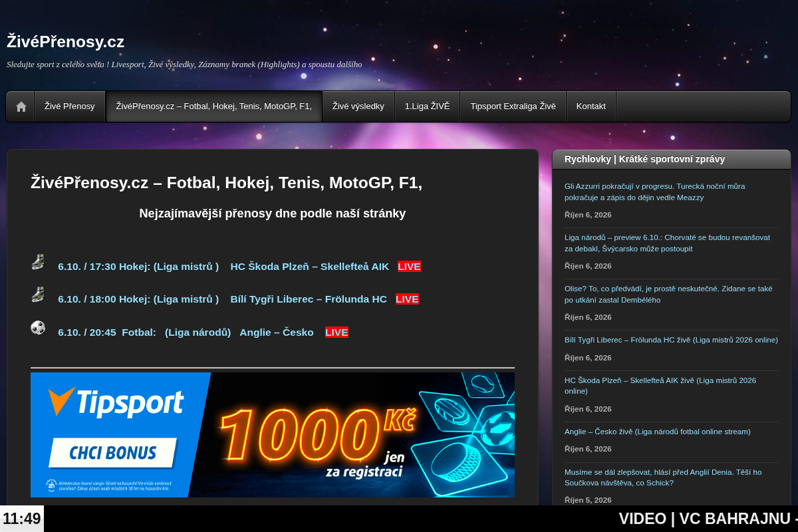The image size is (798, 532).
Task: Go to 1.Liga ŽIVĚ menu item
Action: pyautogui.click(x=427, y=106)
